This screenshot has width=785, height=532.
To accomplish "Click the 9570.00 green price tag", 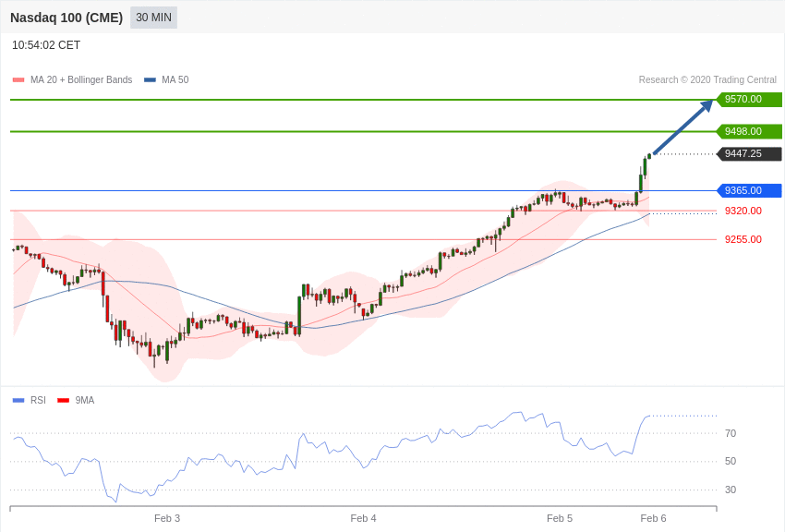I will click(750, 99).
